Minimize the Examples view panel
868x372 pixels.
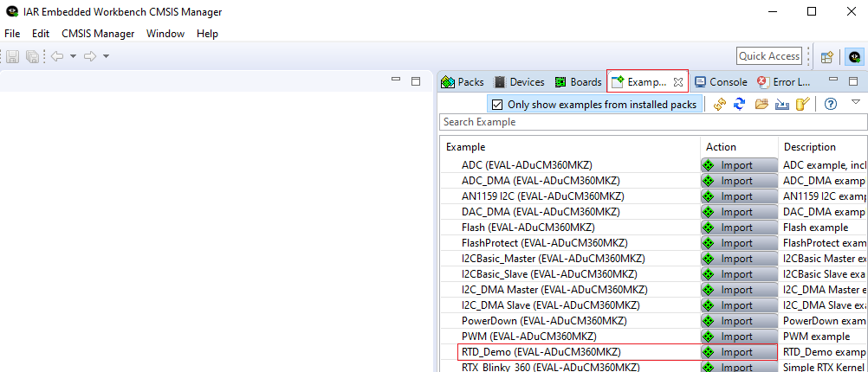833,80
